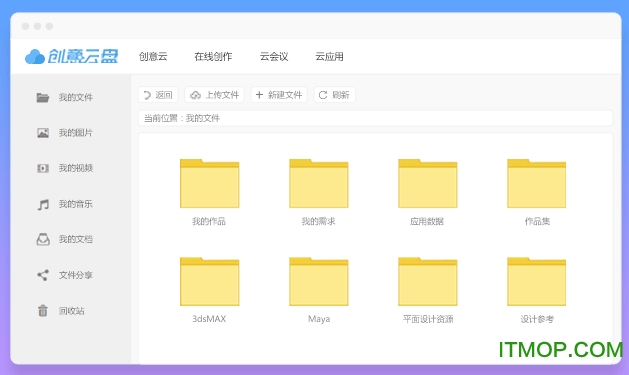Open the 应用数据 folder icon
Viewport: 629px width, 375px height.
point(428,183)
